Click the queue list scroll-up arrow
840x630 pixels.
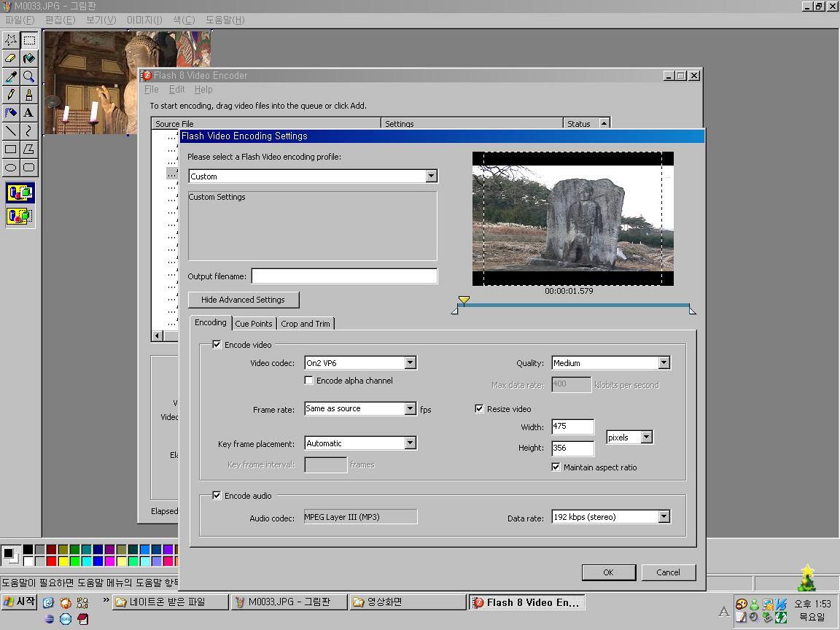coord(604,123)
